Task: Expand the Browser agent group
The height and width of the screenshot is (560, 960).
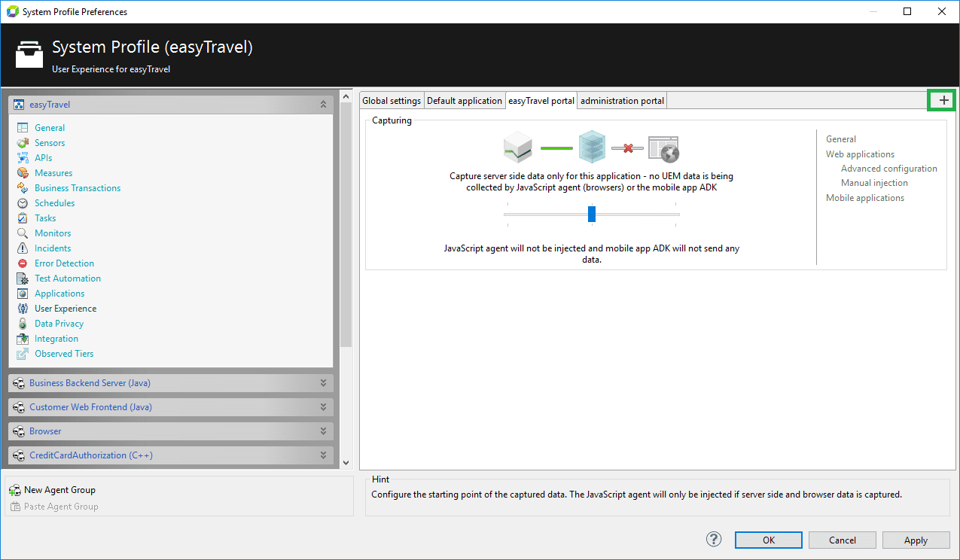Action: pyautogui.click(x=323, y=431)
